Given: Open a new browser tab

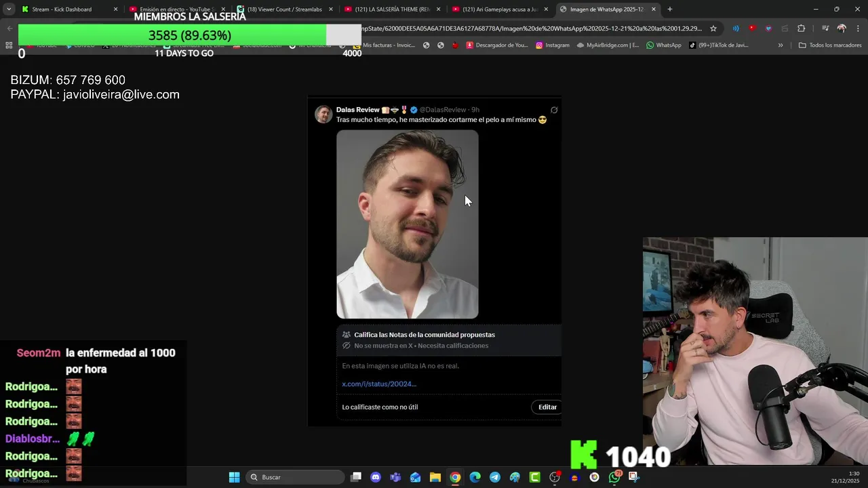Looking at the screenshot, I should coord(670,9).
